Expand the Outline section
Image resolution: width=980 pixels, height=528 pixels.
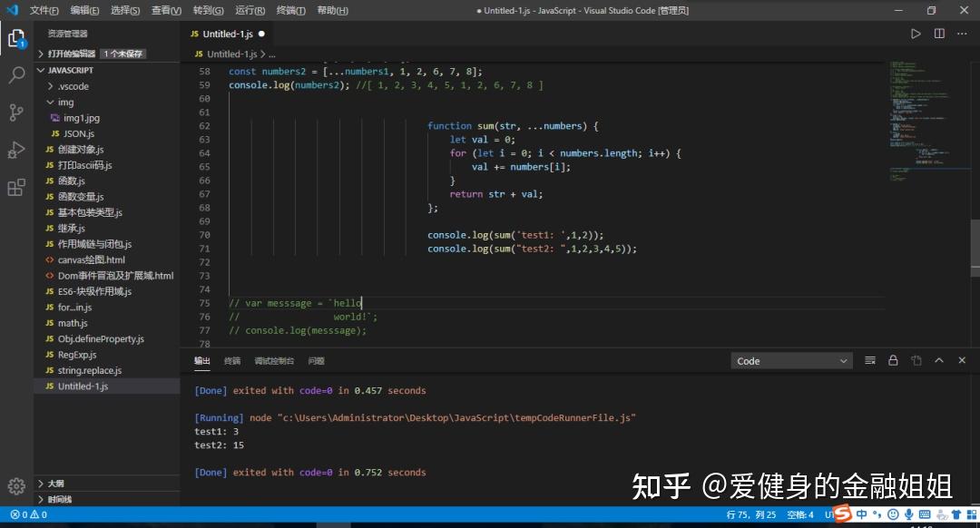tap(41, 483)
